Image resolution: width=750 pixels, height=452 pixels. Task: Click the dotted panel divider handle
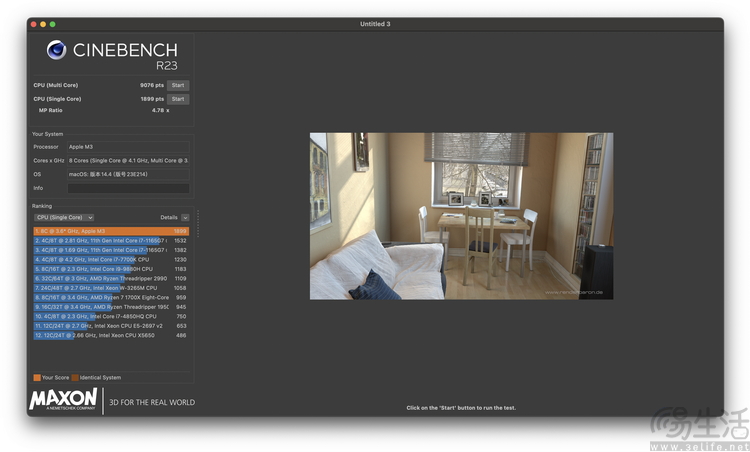pos(198,223)
